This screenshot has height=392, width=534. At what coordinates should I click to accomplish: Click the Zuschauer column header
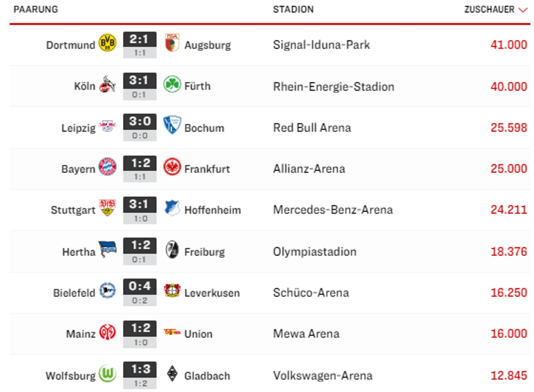click(x=489, y=10)
